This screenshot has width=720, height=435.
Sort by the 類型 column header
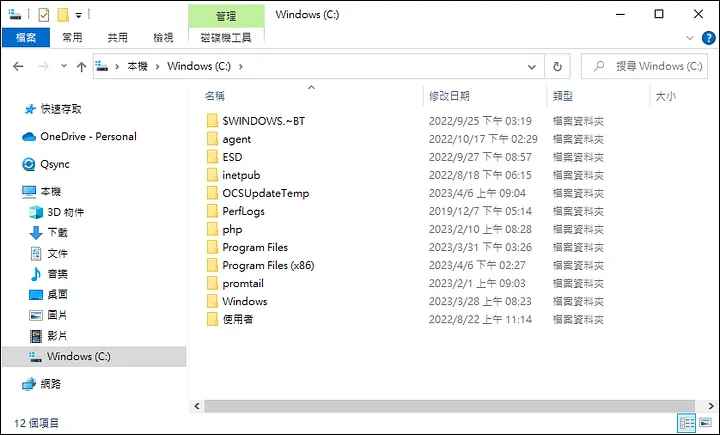(562, 96)
